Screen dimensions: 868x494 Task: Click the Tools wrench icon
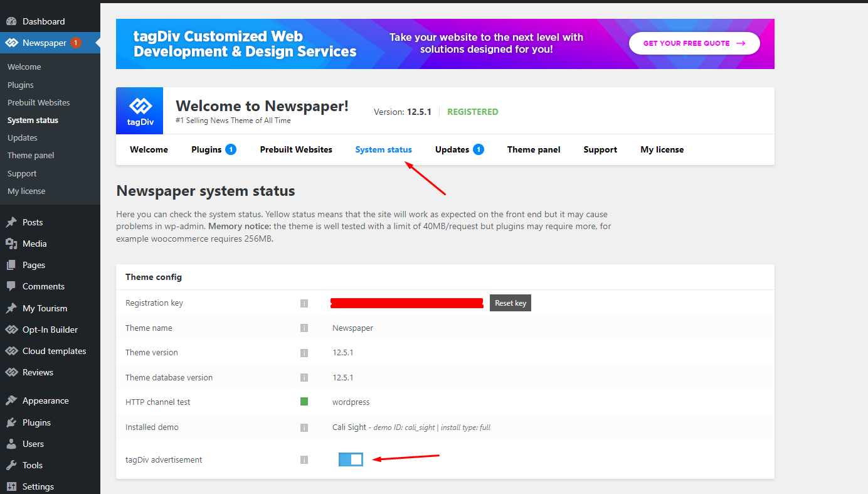point(11,465)
